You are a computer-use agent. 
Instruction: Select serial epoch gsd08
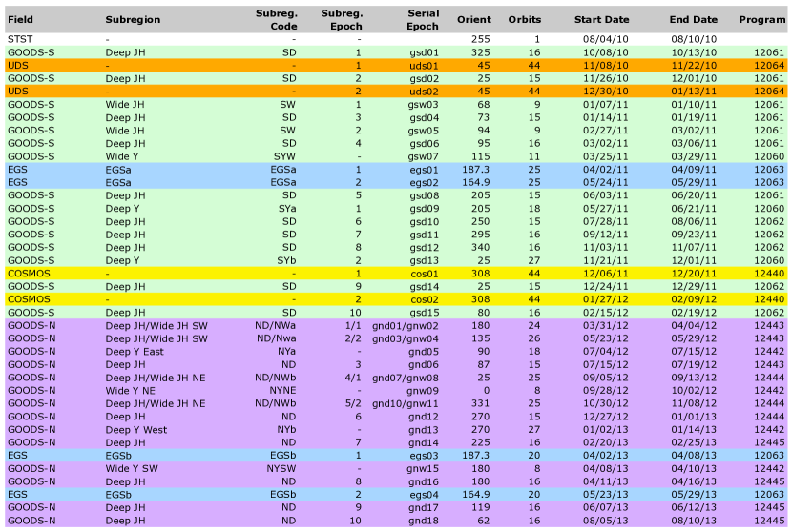(x=425, y=195)
